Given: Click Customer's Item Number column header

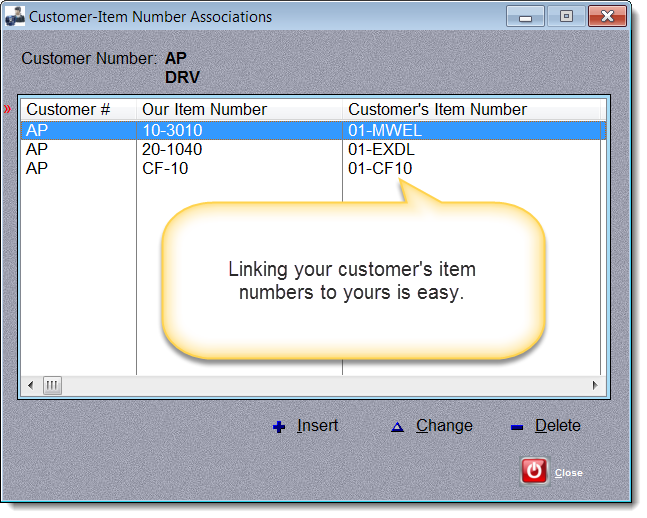Looking at the screenshot, I should (437, 109).
